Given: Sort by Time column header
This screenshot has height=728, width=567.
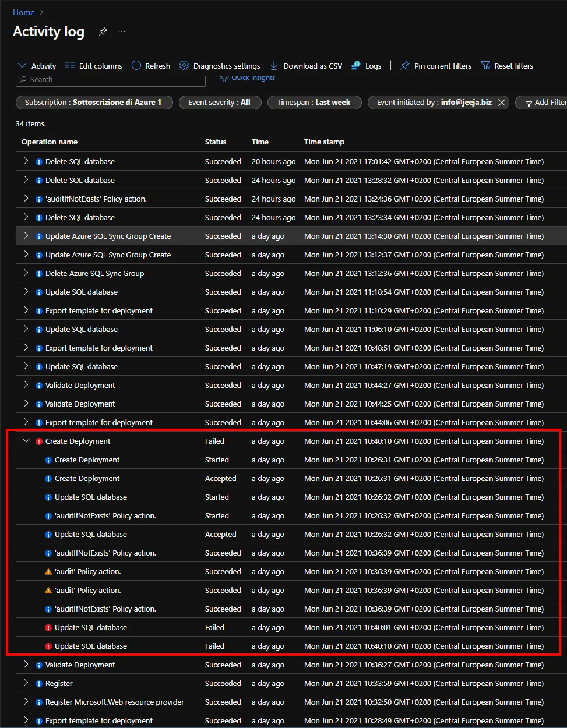Looking at the screenshot, I should tap(260, 142).
